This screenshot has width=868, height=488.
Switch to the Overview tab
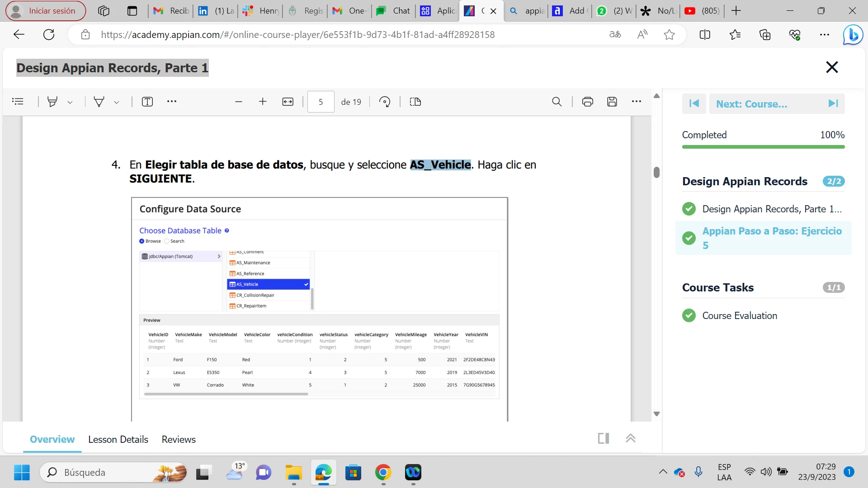pyautogui.click(x=52, y=439)
